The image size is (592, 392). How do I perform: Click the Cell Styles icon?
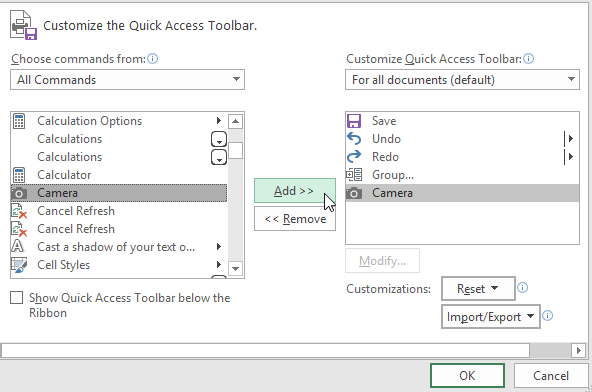[x=19, y=265]
